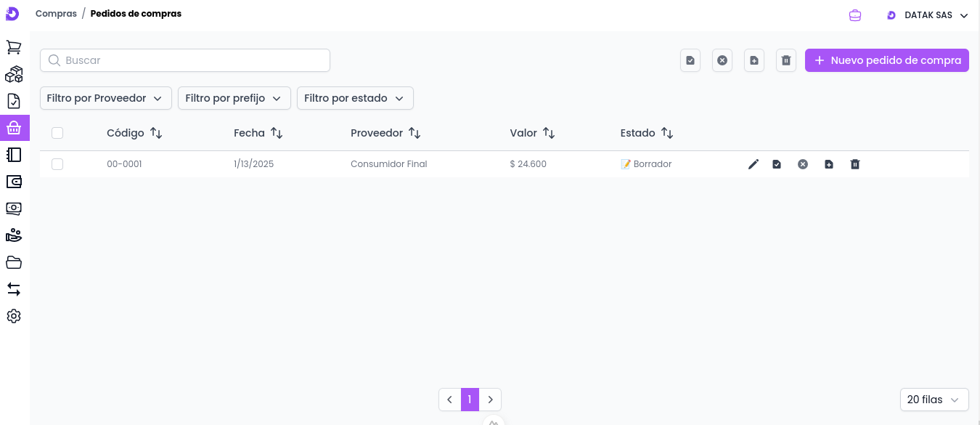Click the trash icon in row 00-0001

coord(855,164)
